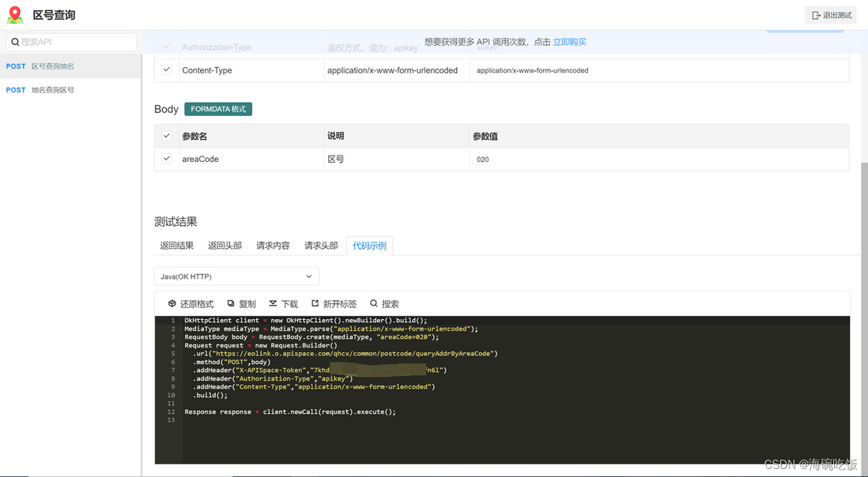
Task: Click code line with queryAddrByAreaCode URL
Action: [345, 354]
